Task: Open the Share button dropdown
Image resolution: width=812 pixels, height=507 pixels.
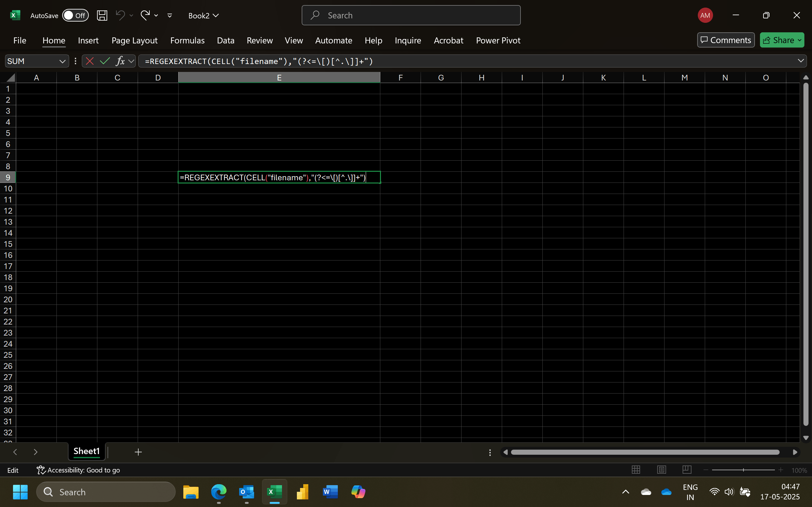Action: (800, 40)
